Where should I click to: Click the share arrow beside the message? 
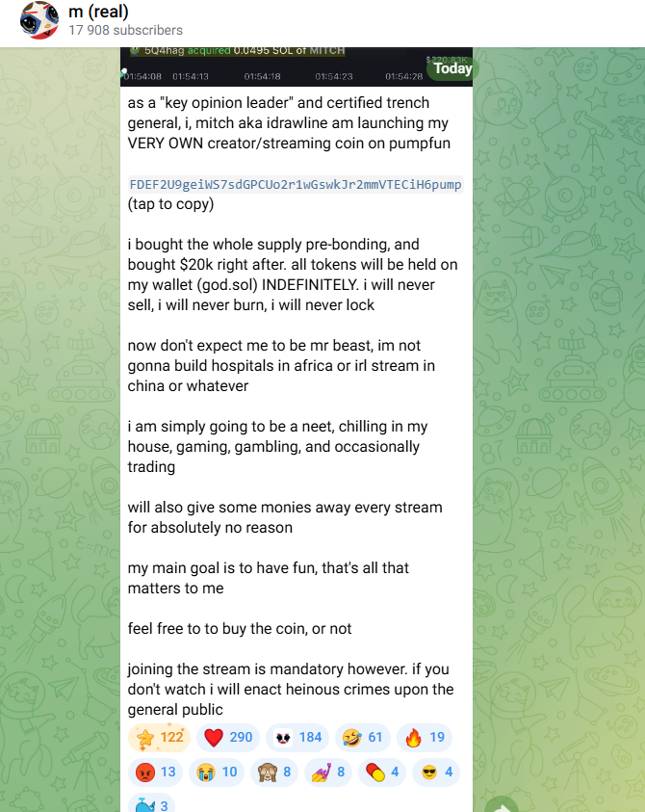(x=503, y=805)
